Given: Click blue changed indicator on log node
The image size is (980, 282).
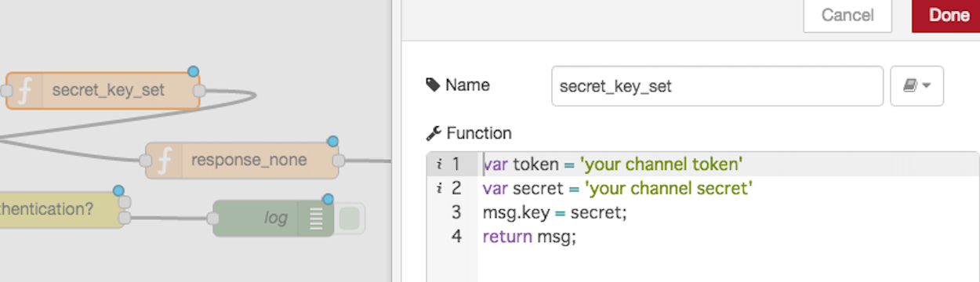Looking at the screenshot, I should tap(328, 200).
